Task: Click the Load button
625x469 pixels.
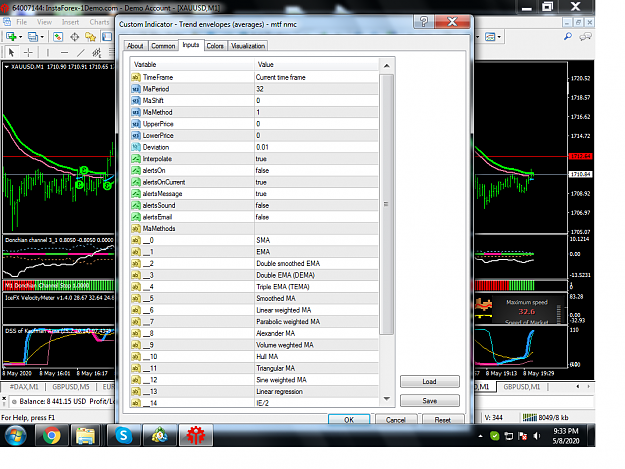Action: click(430, 381)
